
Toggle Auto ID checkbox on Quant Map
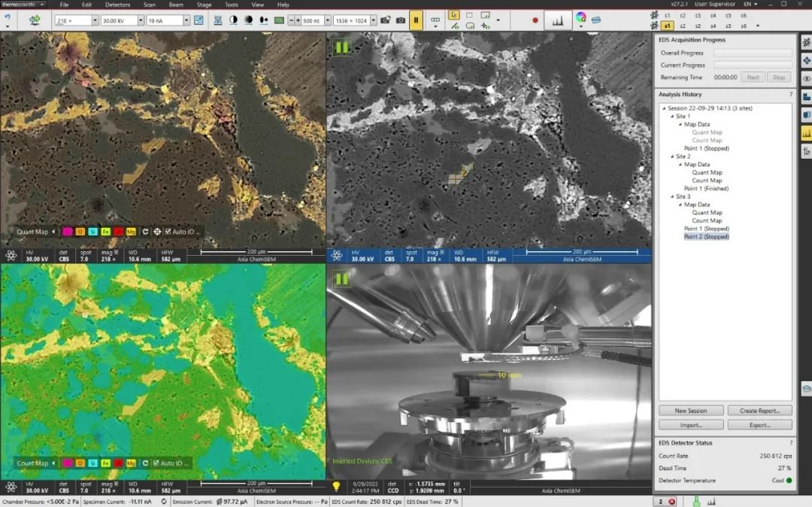click(x=168, y=232)
